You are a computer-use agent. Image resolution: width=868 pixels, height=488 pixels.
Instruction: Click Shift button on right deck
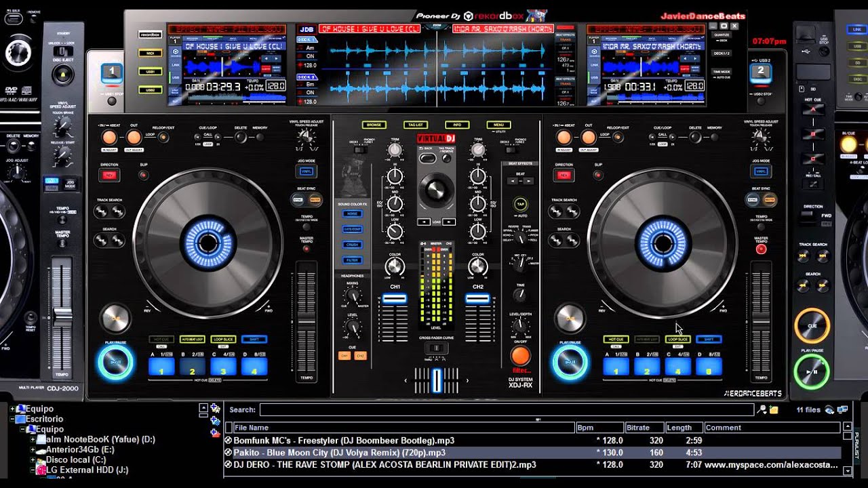(709, 339)
